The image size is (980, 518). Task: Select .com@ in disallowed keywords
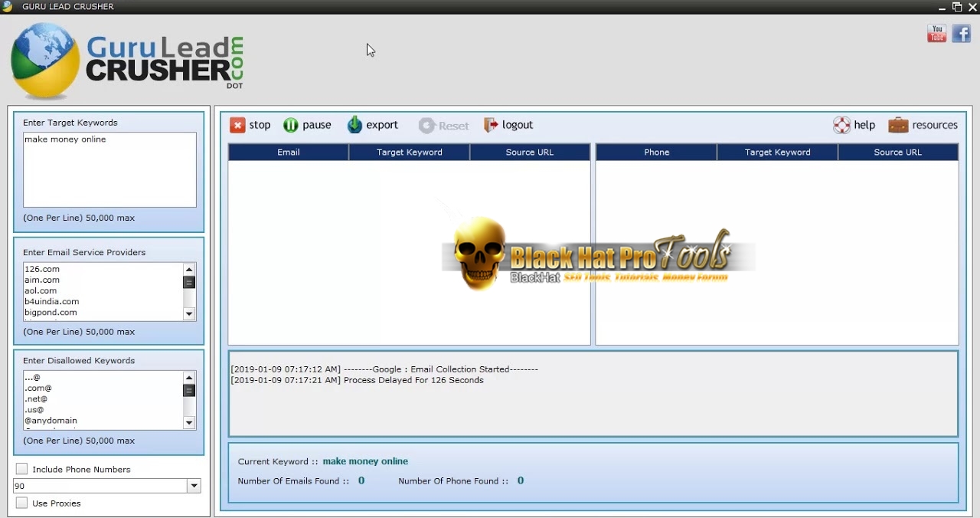pos(38,388)
